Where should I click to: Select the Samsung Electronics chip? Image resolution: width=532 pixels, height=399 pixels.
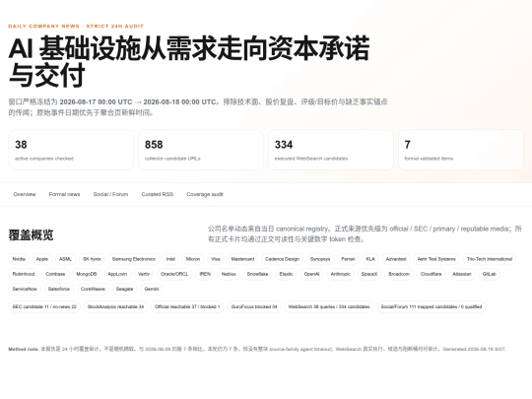pos(134,259)
